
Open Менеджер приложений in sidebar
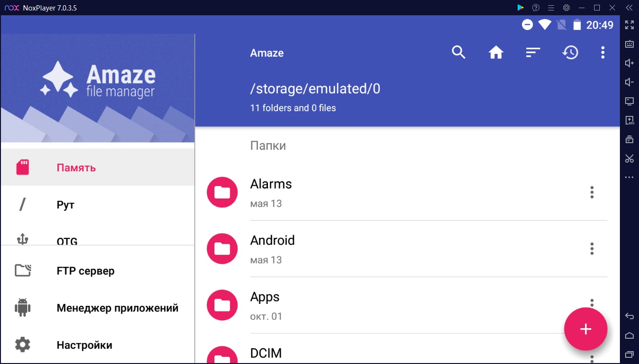pos(97,308)
